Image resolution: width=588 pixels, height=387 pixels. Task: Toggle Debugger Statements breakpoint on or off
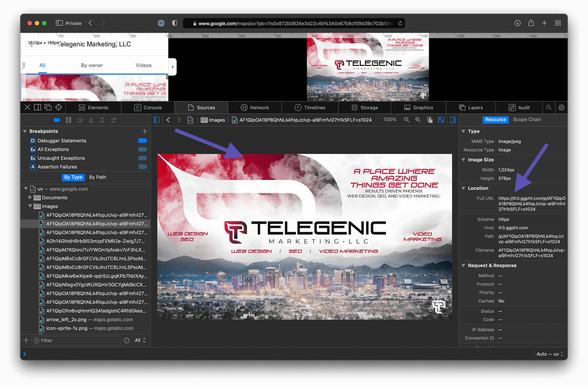(143, 141)
